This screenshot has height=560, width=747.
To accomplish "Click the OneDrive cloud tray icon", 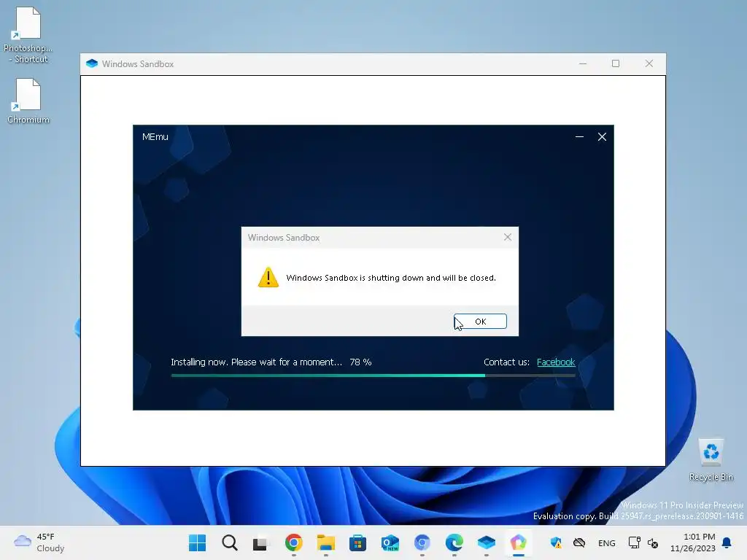I will [x=578, y=542].
